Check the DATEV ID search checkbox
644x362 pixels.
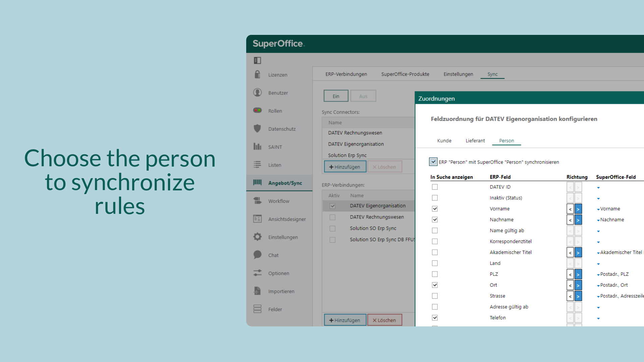coord(435,187)
